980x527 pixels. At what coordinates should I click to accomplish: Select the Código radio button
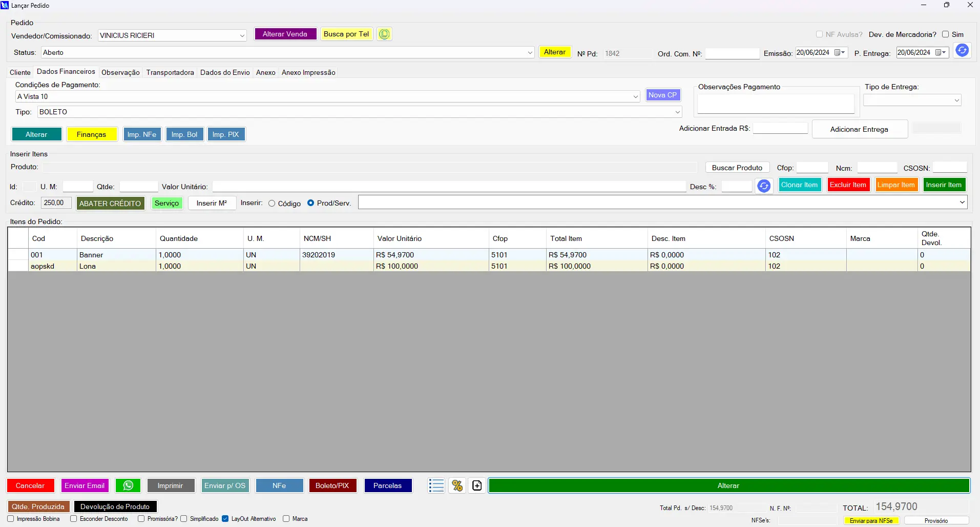272,204
